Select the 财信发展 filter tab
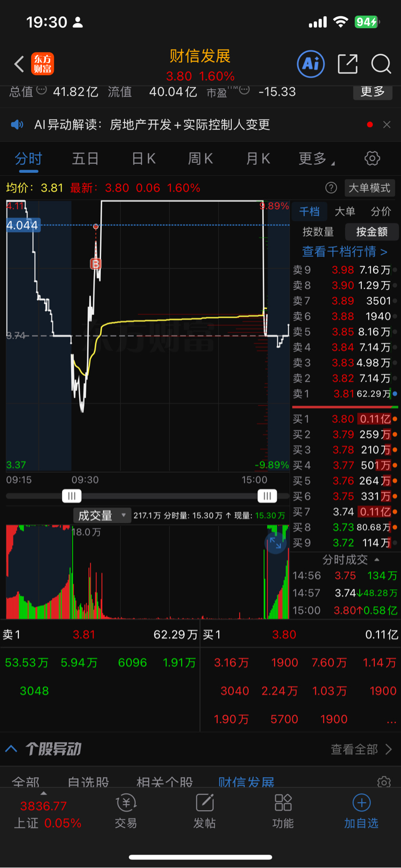The height and width of the screenshot is (868, 401). coord(246,782)
